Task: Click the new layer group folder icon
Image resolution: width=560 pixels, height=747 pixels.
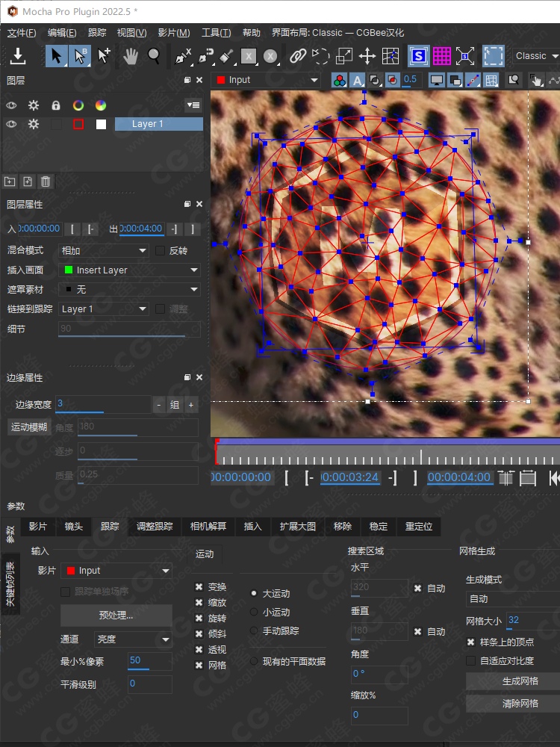Action: click(x=10, y=181)
